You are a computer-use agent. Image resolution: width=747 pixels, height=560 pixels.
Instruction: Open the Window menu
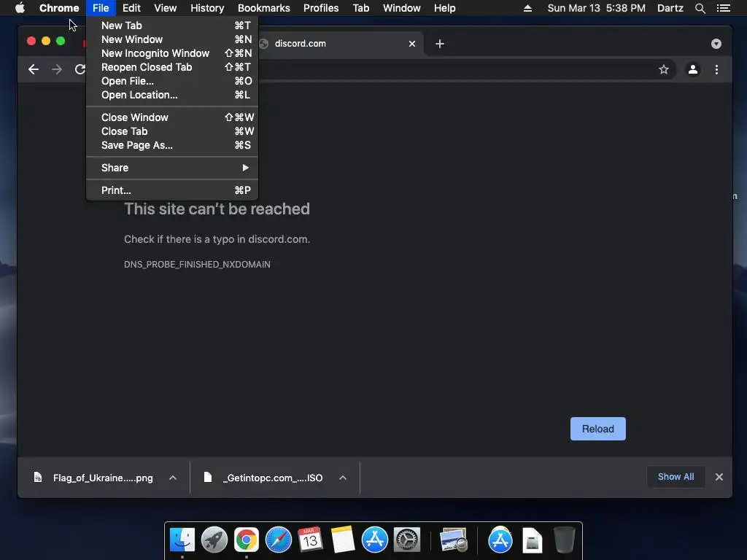click(x=402, y=8)
